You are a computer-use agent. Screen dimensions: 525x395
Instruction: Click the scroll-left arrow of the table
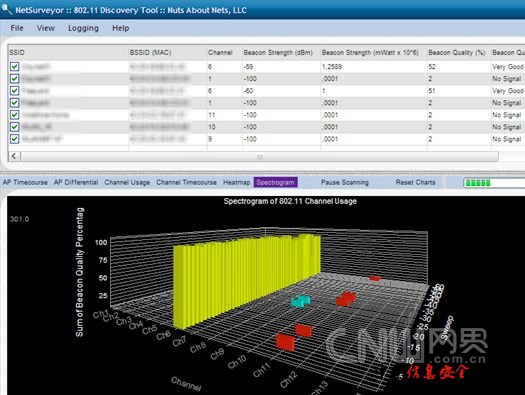tap(14, 156)
